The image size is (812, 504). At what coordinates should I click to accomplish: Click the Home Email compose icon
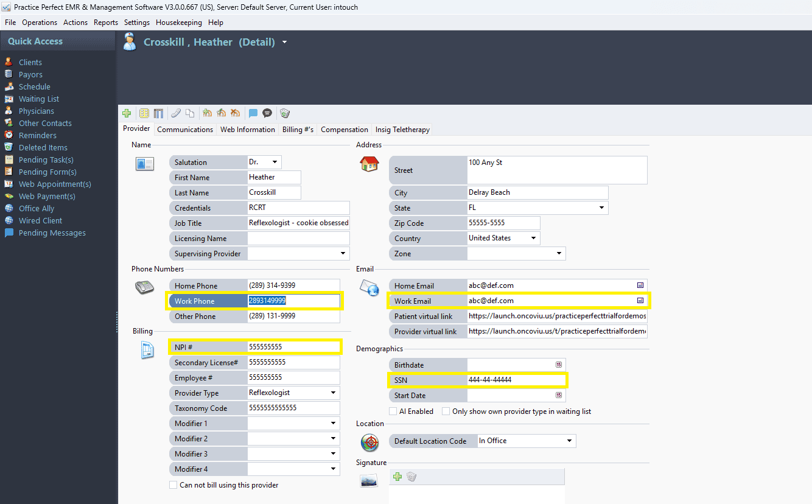click(640, 285)
